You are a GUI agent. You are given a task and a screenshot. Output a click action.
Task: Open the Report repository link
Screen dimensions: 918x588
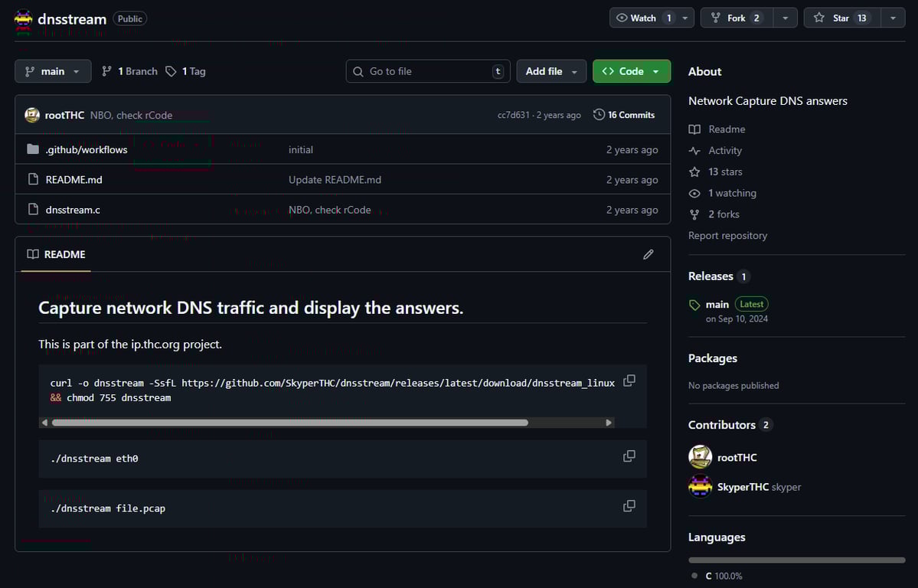tap(727, 235)
